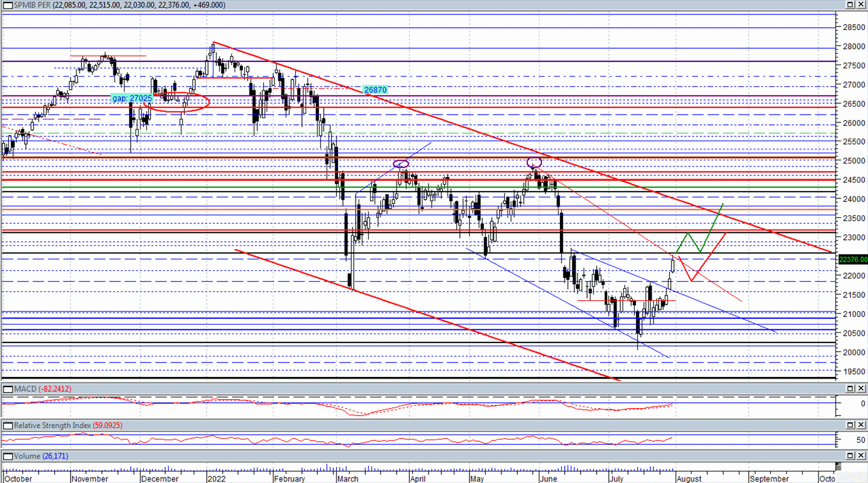This screenshot has height=483, width=868.
Task: Click the November date label
Action: tap(89, 479)
